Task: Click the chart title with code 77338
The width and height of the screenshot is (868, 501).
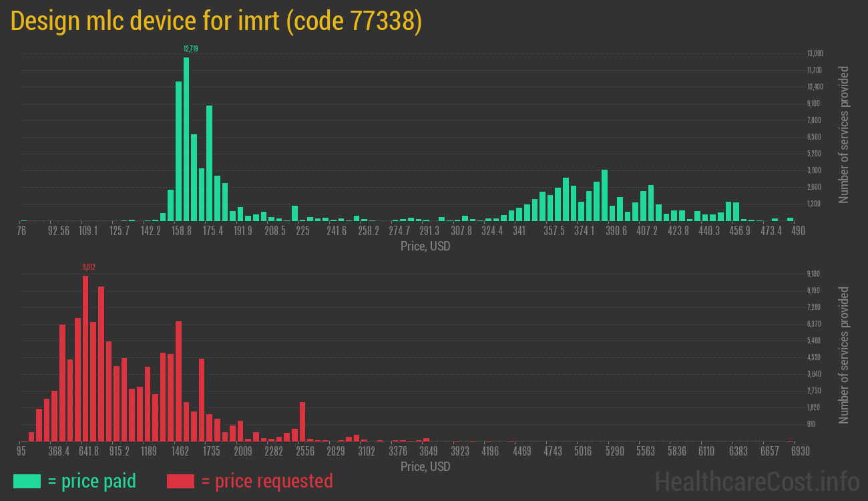Action: pyautogui.click(x=216, y=21)
